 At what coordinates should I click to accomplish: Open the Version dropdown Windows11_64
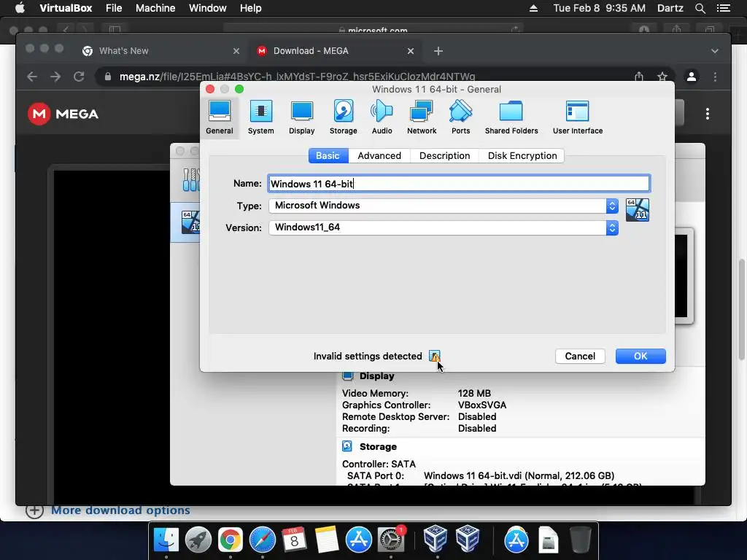pos(444,227)
